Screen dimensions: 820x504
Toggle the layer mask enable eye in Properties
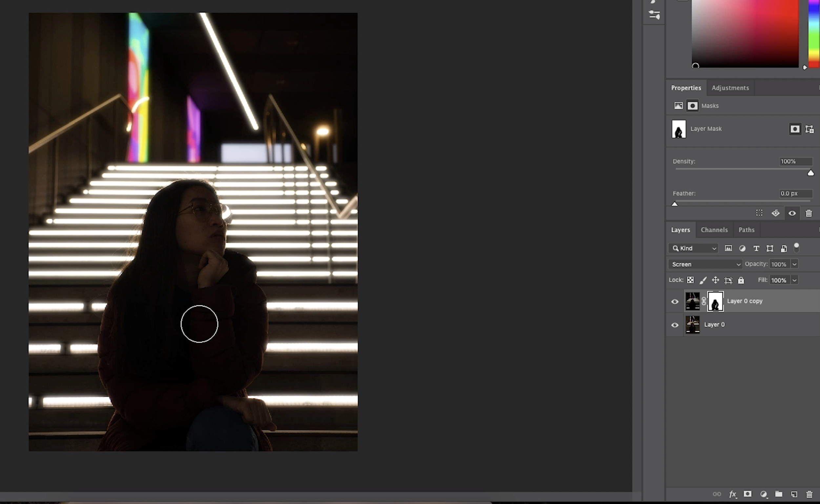[792, 213]
